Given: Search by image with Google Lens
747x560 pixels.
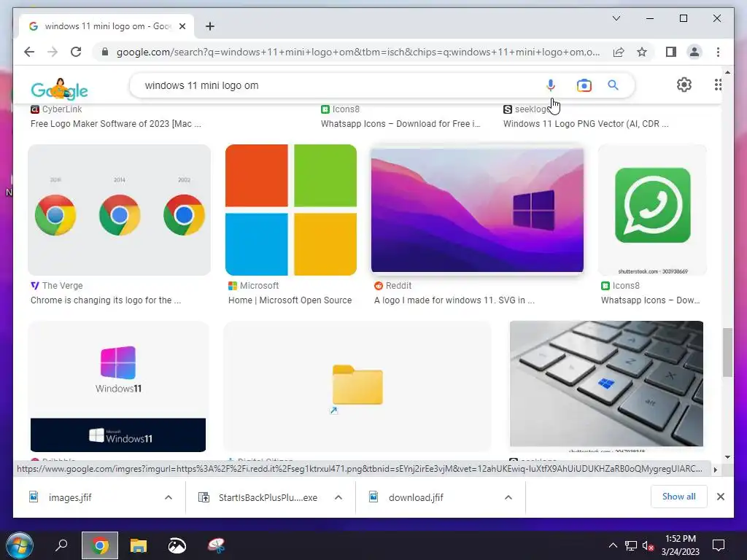Looking at the screenshot, I should tap(584, 85).
